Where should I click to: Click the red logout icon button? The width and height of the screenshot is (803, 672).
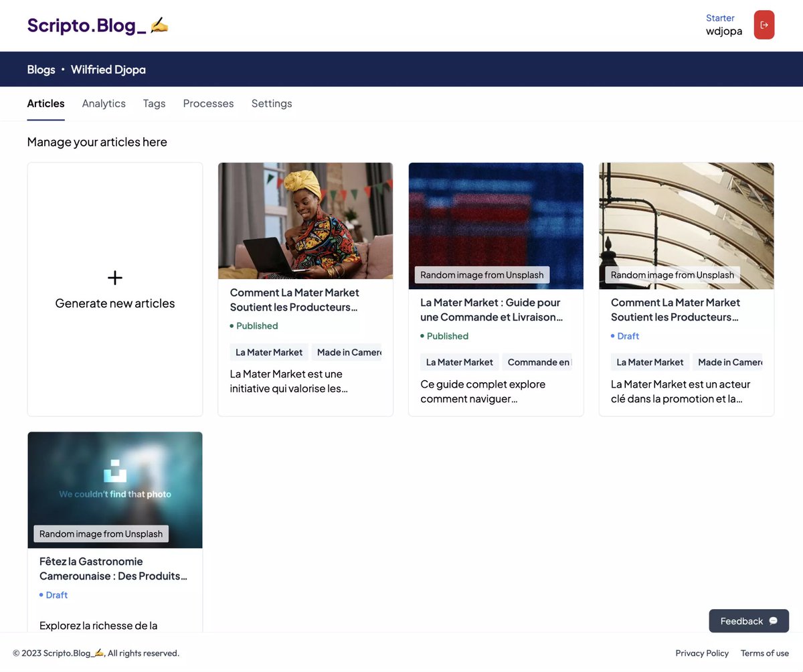(x=764, y=25)
